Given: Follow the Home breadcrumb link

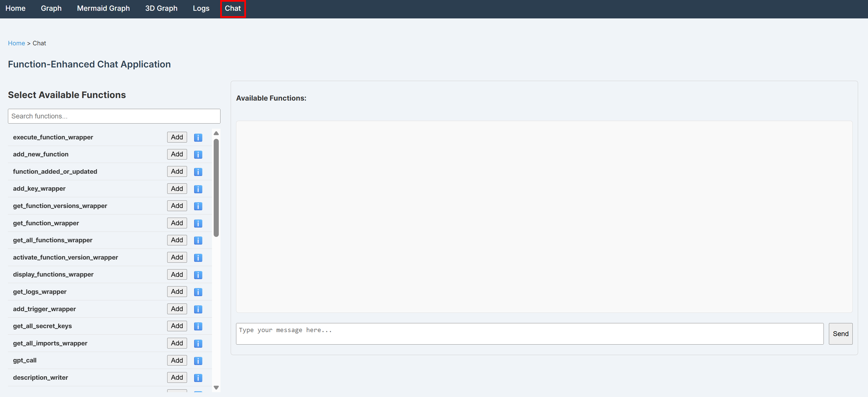Looking at the screenshot, I should click(x=16, y=43).
